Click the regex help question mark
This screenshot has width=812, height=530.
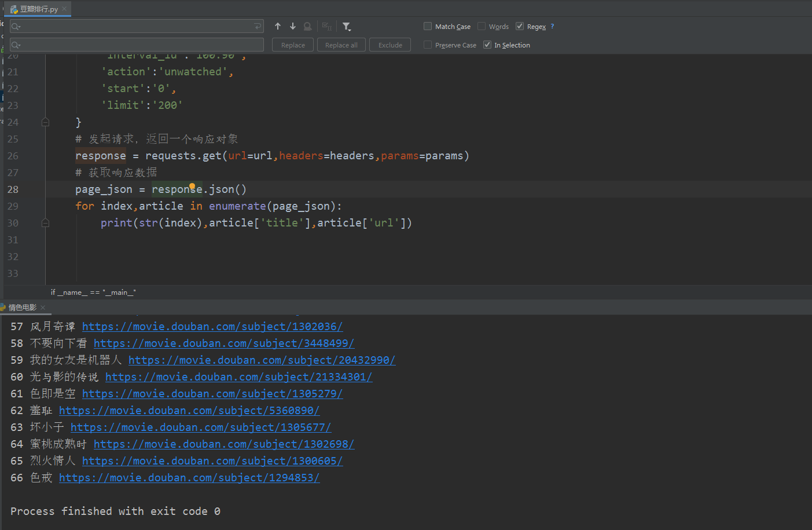(552, 26)
